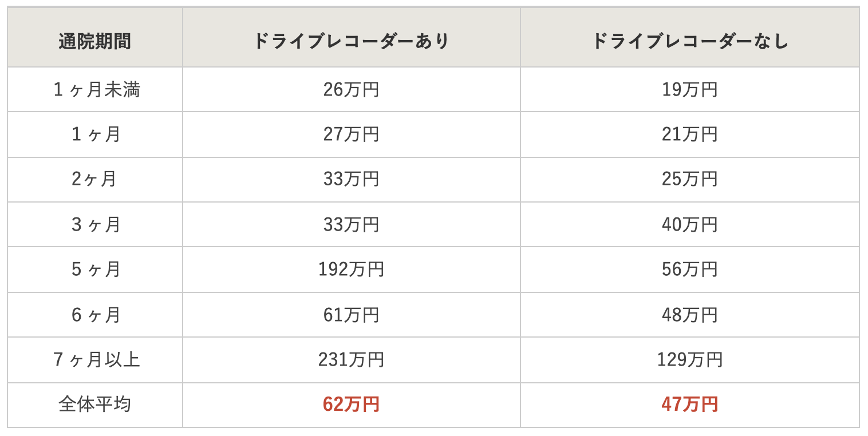Click the 40万円 cell
Screen dimensions: 868x436
(689, 224)
